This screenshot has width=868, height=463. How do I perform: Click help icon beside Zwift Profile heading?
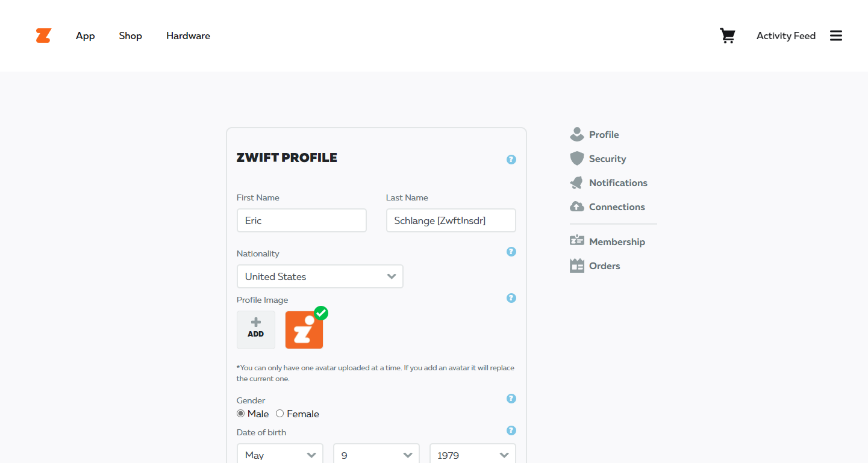tap(511, 160)
